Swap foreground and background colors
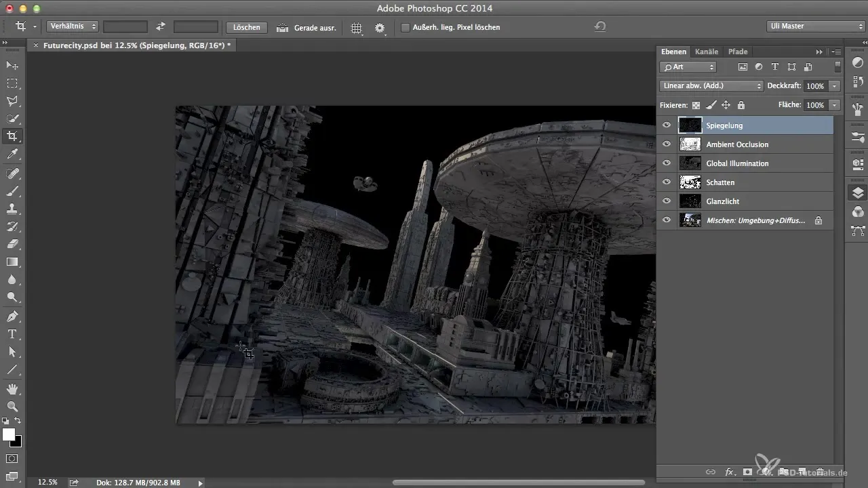 pos(18,422)
